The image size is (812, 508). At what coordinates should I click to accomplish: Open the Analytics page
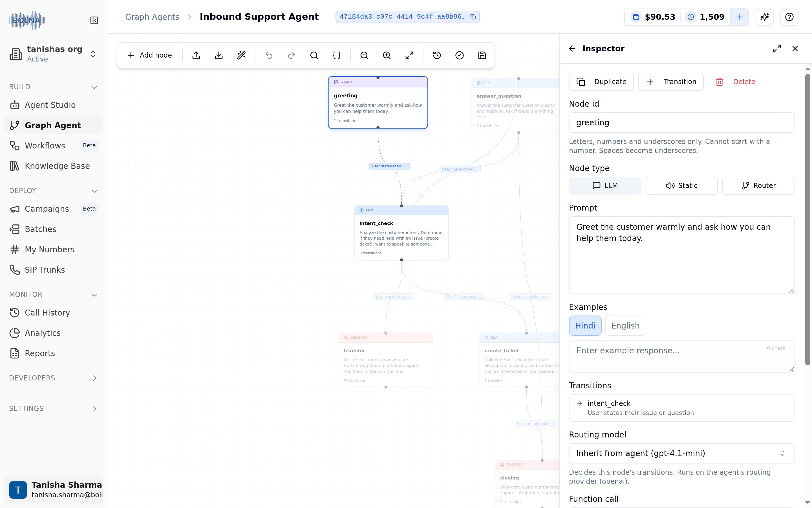click(54, 333)
